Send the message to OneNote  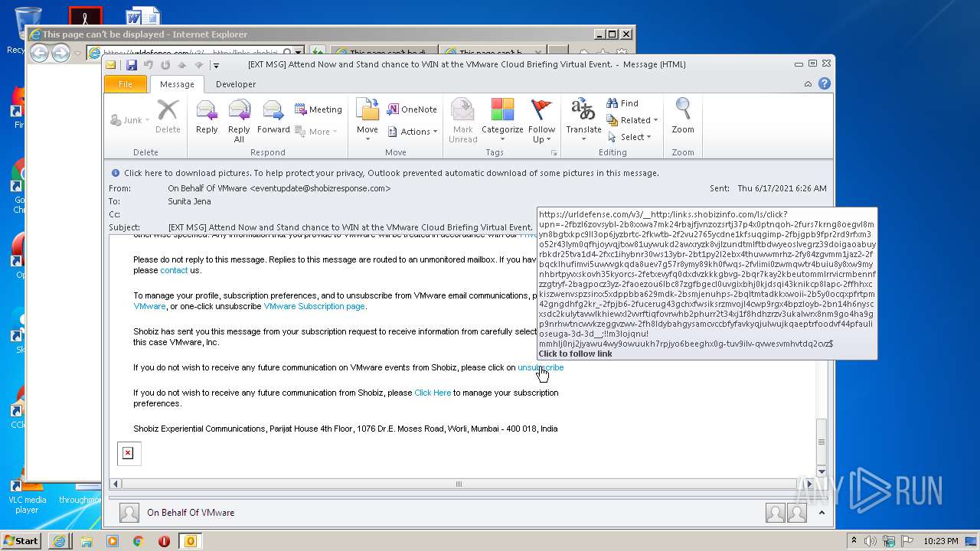(x=412, y=109)
